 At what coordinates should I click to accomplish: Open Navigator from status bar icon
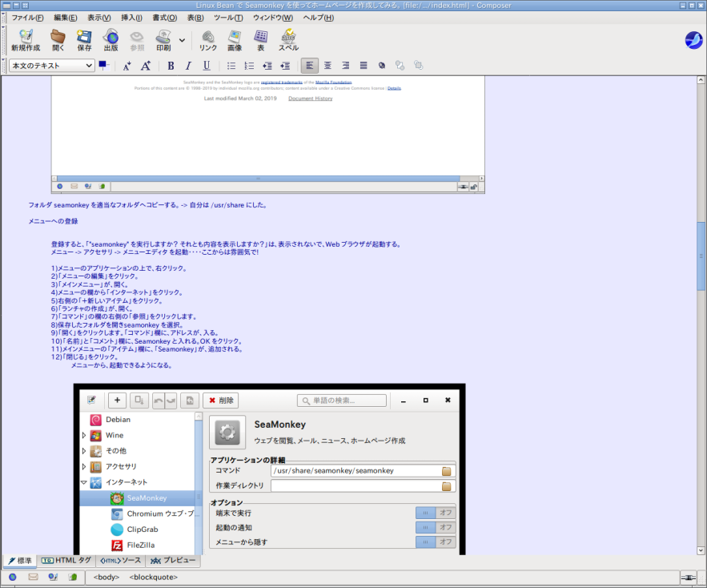tap(13, 577)
